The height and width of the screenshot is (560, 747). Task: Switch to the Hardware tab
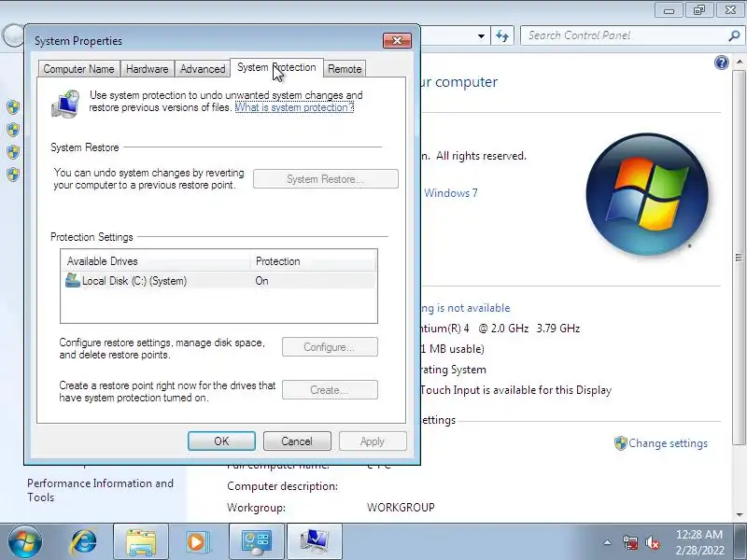[148, 69]
